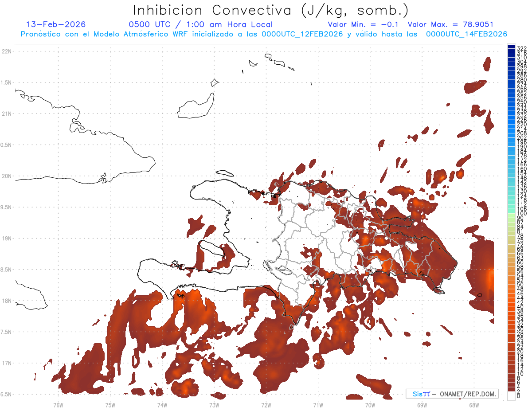The width and height of the screenshot is (532, 411).
Task: Select the "21N" latitude label
Action: 7,114
